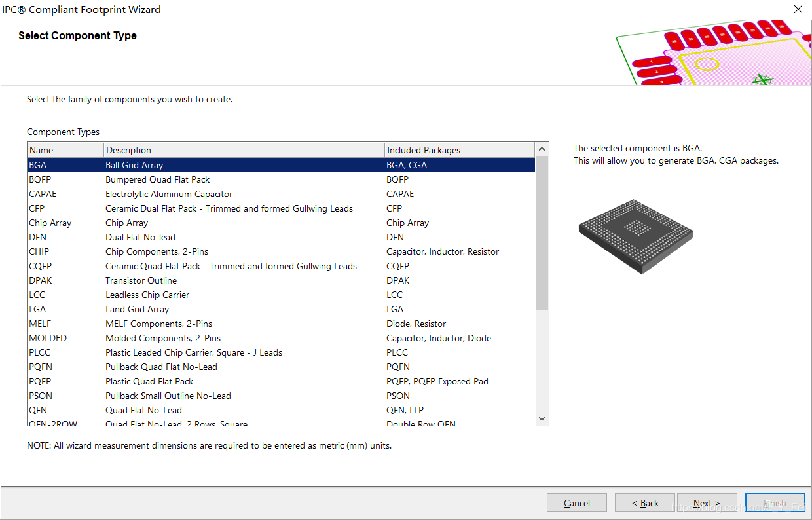Screen dimensions: 812x520
Task: Cancel the footprint wizard
Action: pyautogui.click(x=576, y=503)
